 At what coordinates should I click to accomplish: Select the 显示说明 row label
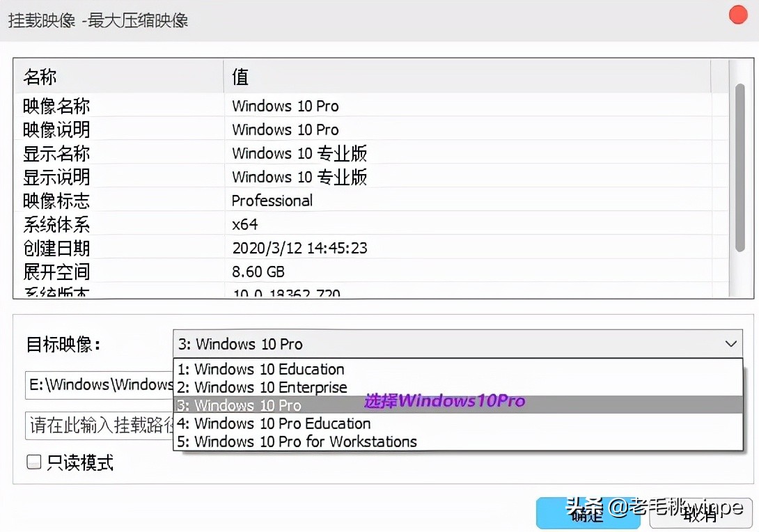(56, 177)
